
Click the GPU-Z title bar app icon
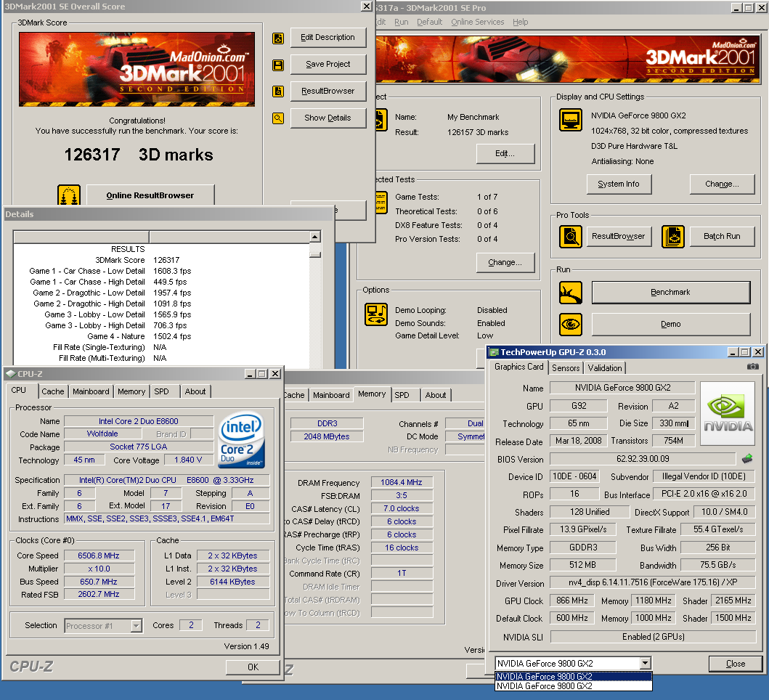495,352
